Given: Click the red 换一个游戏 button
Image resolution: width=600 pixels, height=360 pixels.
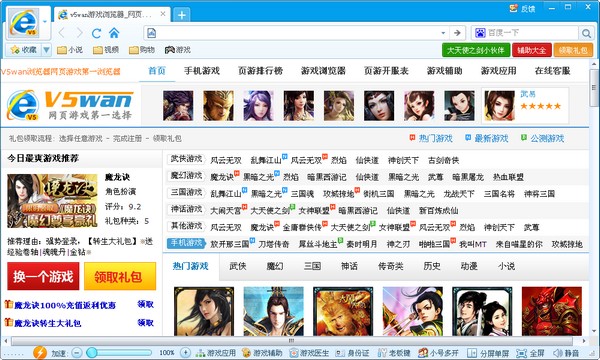Looking at the screenshot, I should tap(43, 276).
